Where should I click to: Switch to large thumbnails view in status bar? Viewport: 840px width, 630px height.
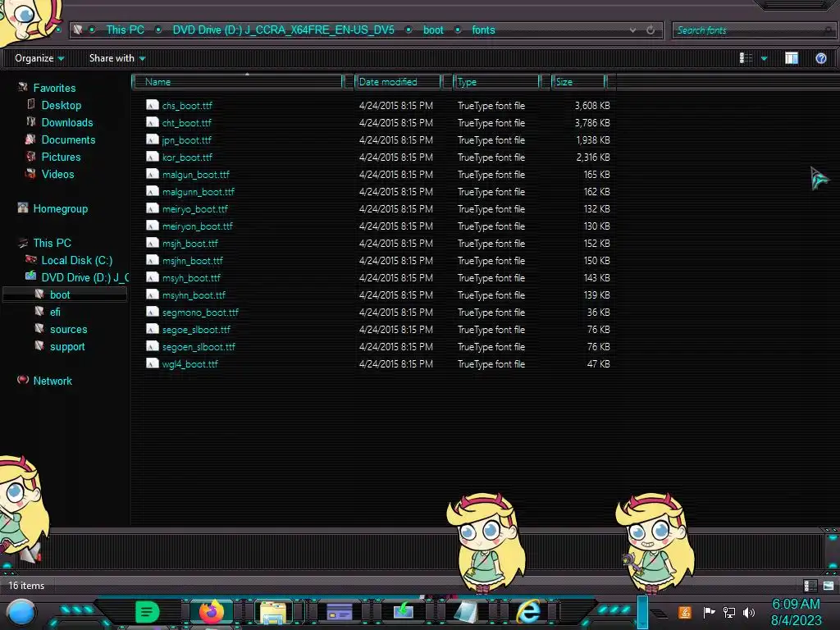(829, 586)
